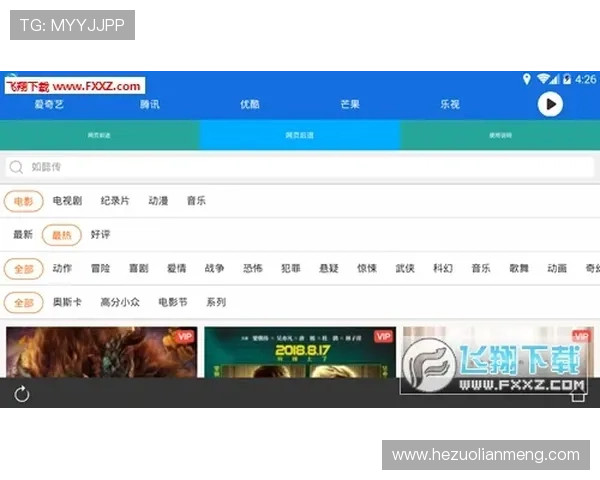
Task: Open the 乐视 source tab
Action: click(x=450, y=104)
